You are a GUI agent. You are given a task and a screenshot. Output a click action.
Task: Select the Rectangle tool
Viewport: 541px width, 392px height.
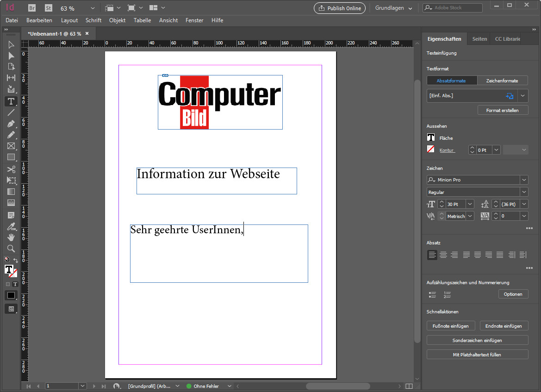pyautogui.click(x=11, y=157)
